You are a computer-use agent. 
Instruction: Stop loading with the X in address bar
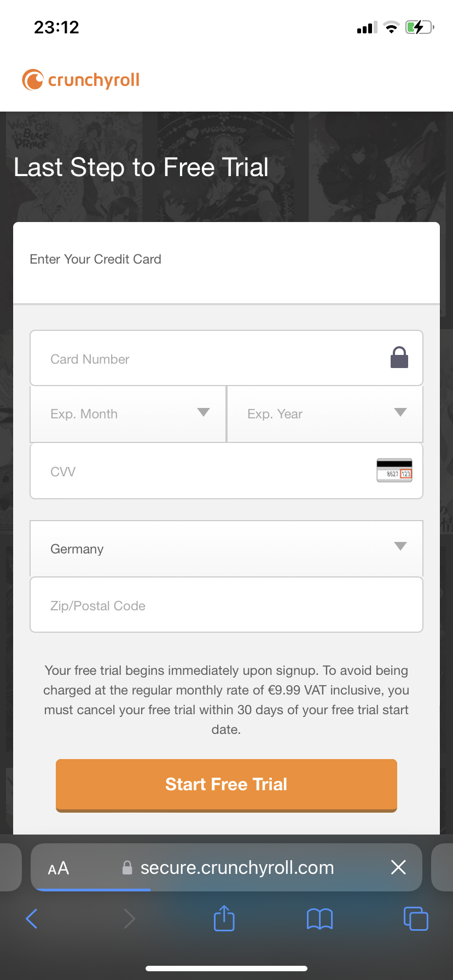click(398, 867)
